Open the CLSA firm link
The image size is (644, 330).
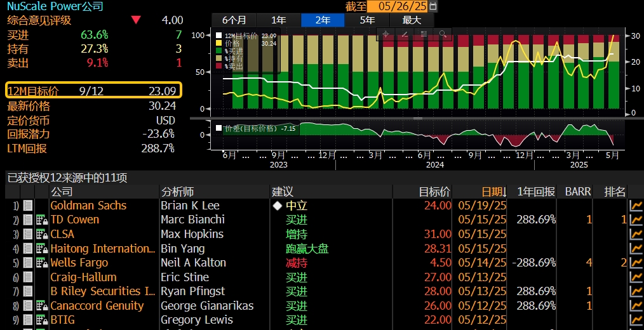click(x=62, y=234)
